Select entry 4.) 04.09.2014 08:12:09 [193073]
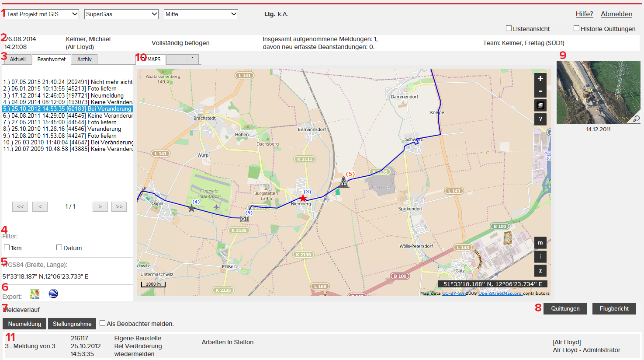Viewport: 644px width, 360px height. tap(68, 102)
